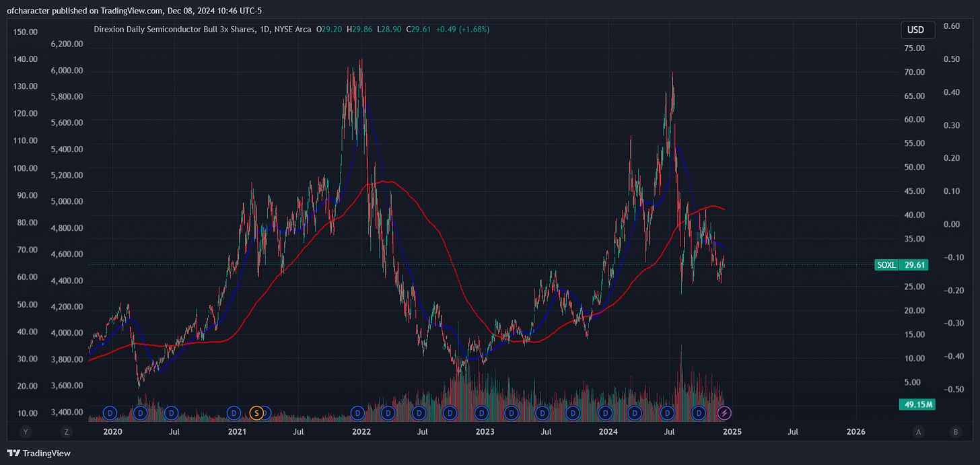Click the round Y button on the time axis
Viewport: 980px width, 465px height.
point(26,431)
